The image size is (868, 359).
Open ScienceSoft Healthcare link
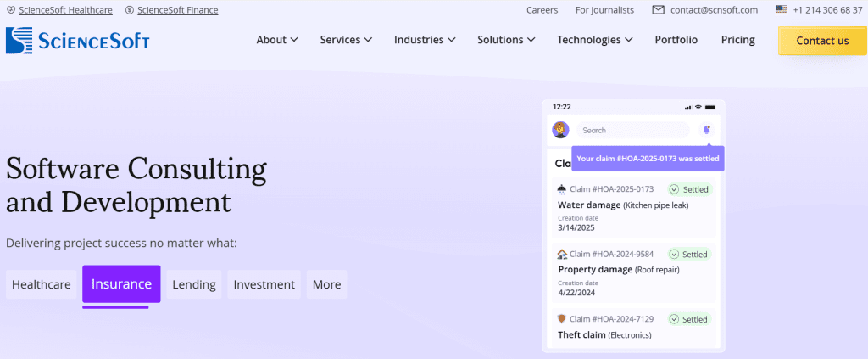point(65,10)
